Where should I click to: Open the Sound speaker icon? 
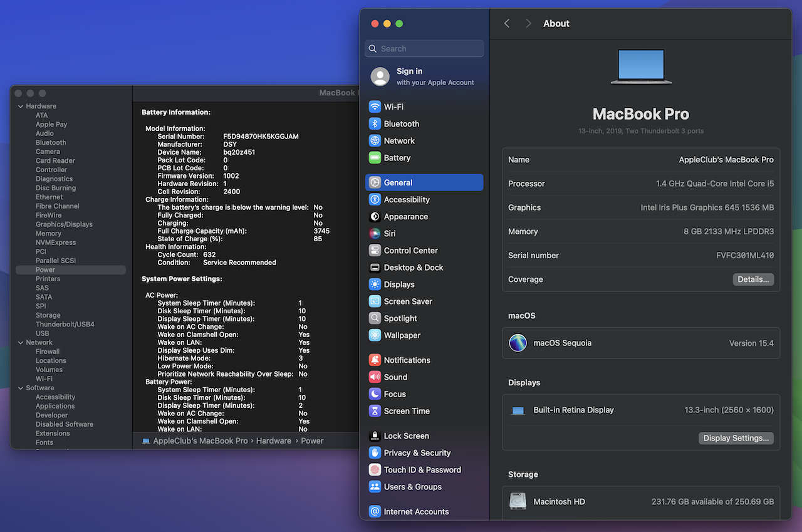[x=375, y=377]
